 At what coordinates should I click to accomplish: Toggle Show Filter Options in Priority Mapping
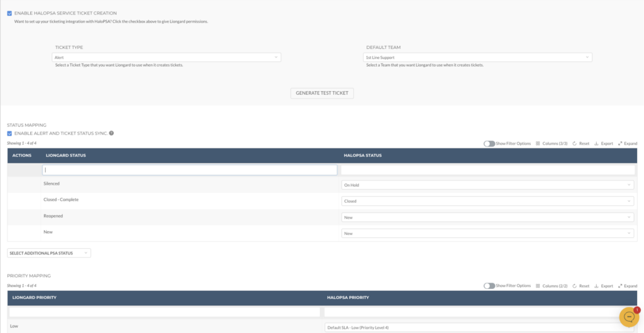point(489,286)
